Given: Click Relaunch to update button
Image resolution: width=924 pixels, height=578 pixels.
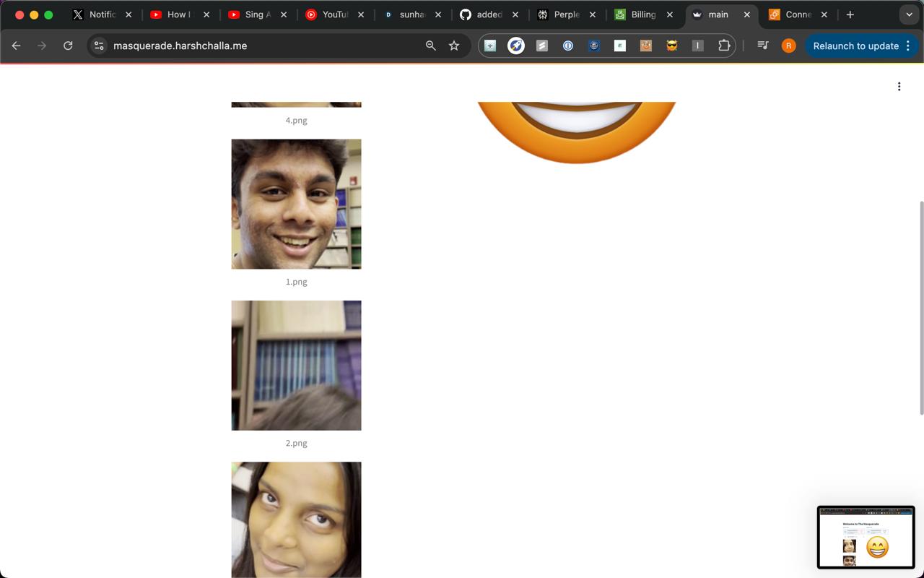Looking at the screenshot, I should coord(861,46).
